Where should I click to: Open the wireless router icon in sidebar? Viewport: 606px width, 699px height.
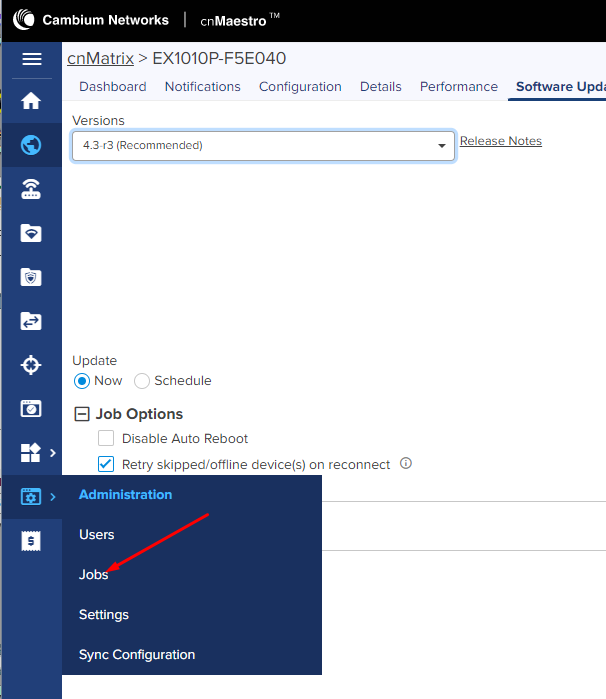tap(31, 190)
